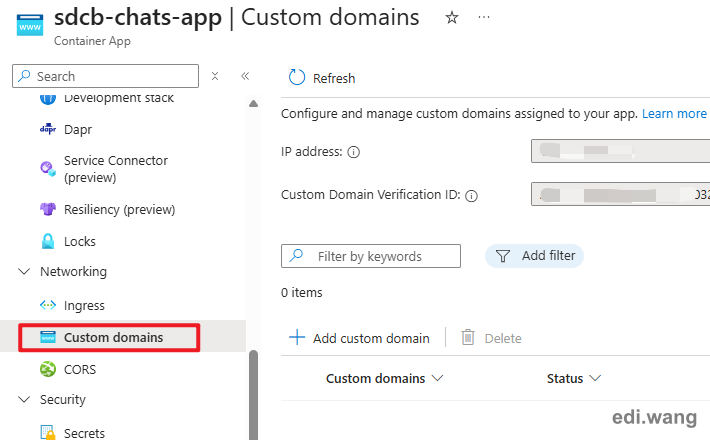Click Add custom domain

coord(371,338)
